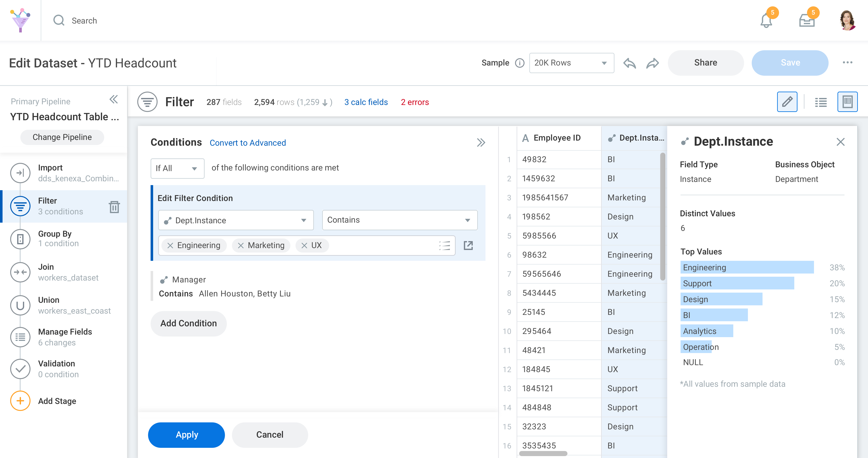Open the Contains operator dropdown
Viewport: 868px width, 458px height.
pos(399,220)
